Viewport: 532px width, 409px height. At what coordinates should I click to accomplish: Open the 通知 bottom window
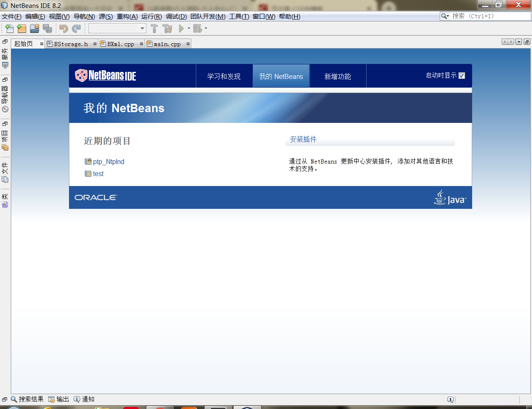tap(84, 399)
